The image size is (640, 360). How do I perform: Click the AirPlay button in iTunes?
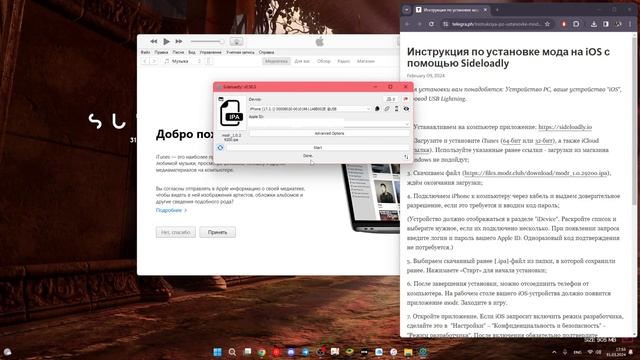[x=236, y=41]
